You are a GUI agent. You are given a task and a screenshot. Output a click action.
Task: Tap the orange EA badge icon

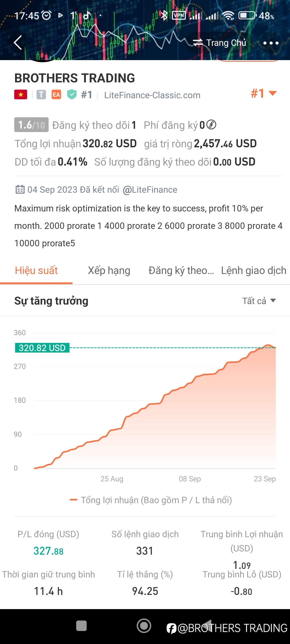56,94
